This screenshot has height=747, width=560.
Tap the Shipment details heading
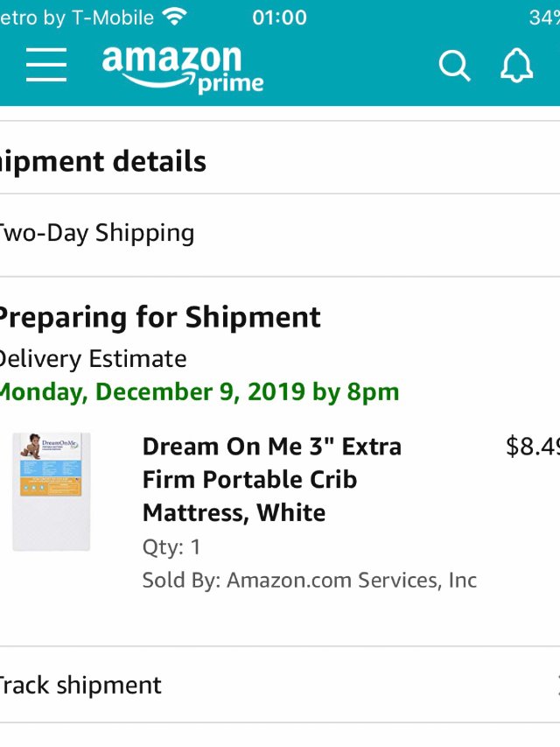click(103, 161)
